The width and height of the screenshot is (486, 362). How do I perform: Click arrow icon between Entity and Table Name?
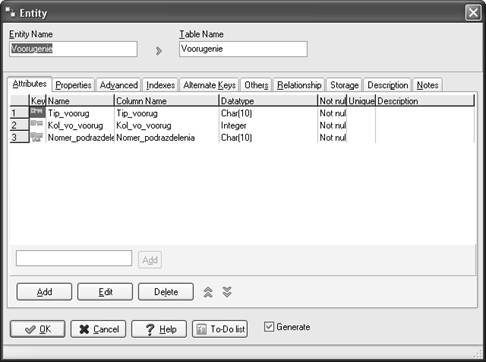coord(159,51)
